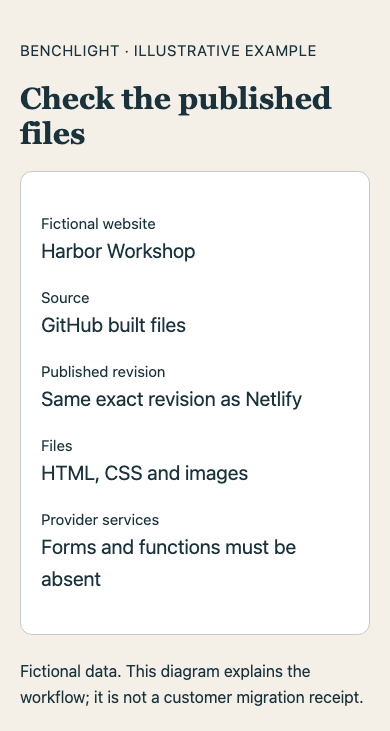Select 'HTML, CSS and images' value
Viewport: 390px width, 731px height.
(x=144, y=474)
